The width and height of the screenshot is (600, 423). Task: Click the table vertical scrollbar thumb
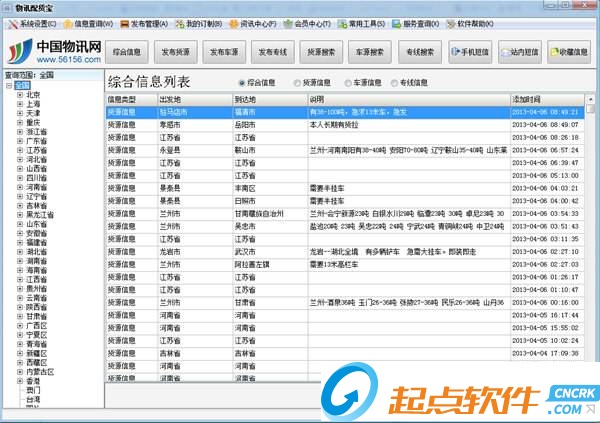590,108
